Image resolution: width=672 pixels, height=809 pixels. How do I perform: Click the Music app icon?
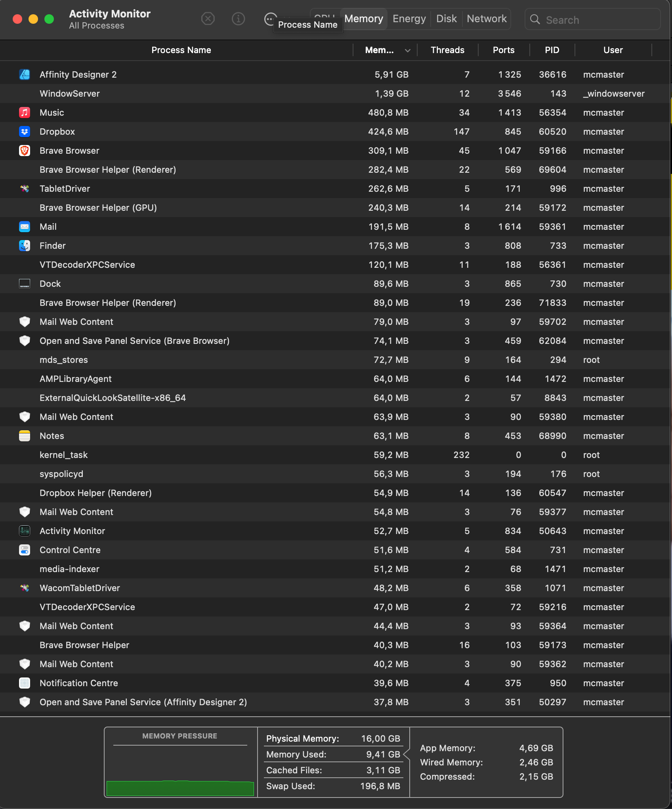pyautogui.click(x=25, y=113)
